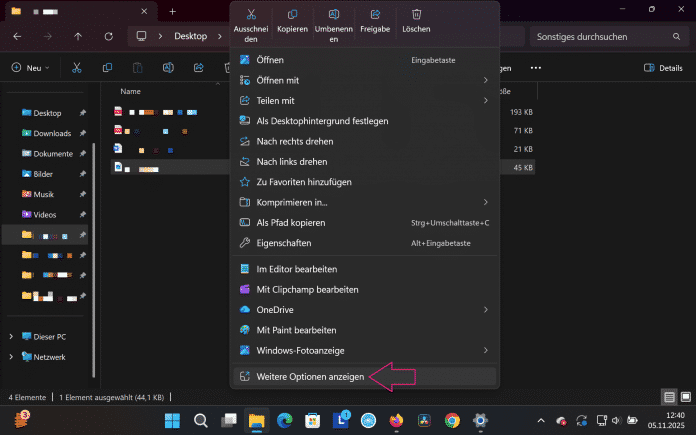The image size is (696, 435).
Task: Open Downloads folder in sidebar
Action: coord(51,133)
